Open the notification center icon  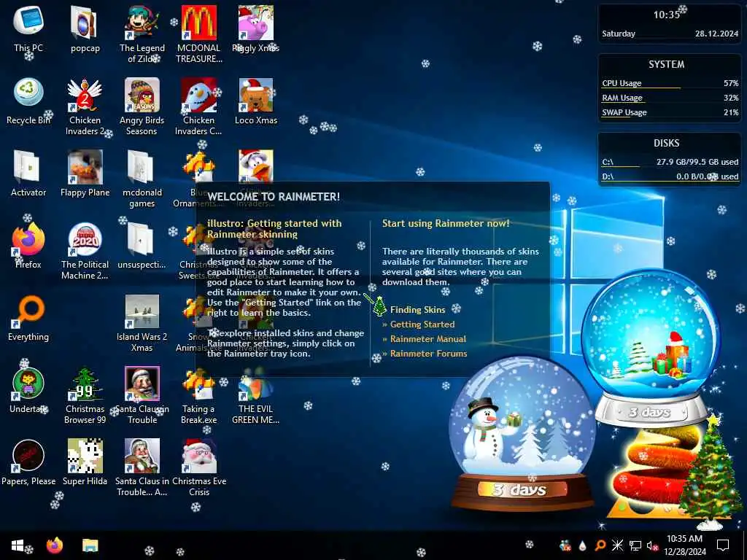(x=723, y=545)
